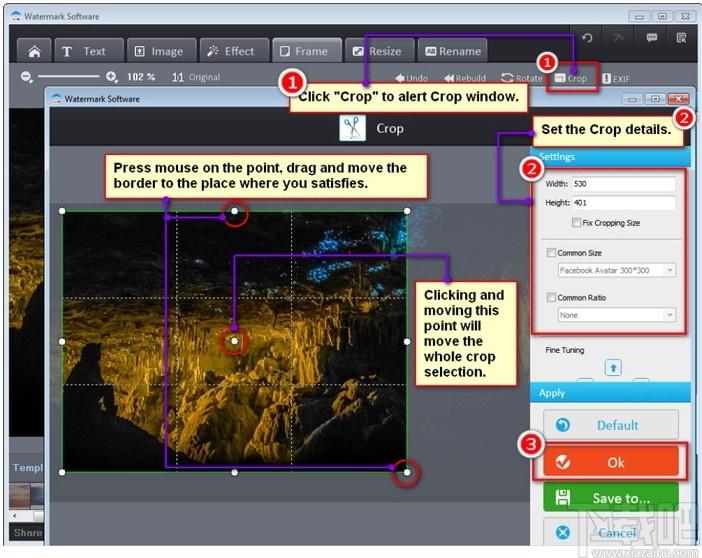Click the Height input field
Viewport: 702px width, 558px height.
[x=624, y=203]
